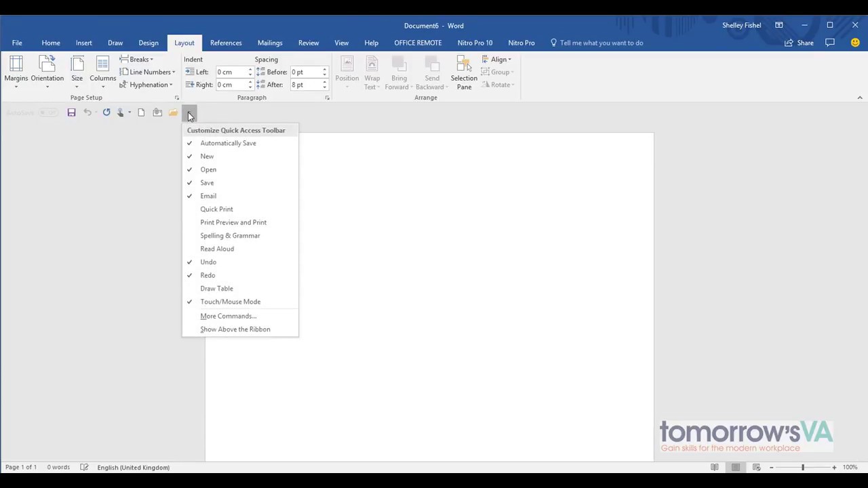Open the Undo history dropdown arrow
This screenshot has width=868, height=488.
pos(96,113)
